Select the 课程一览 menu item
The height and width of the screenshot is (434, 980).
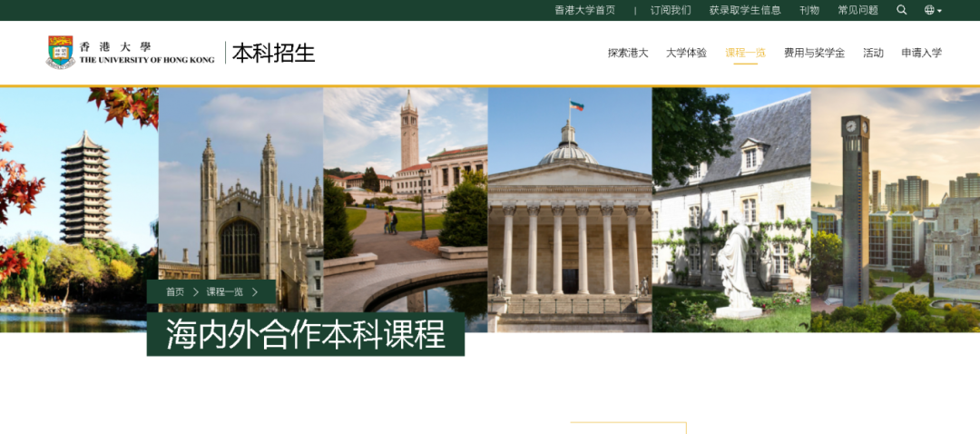[745, 54]
